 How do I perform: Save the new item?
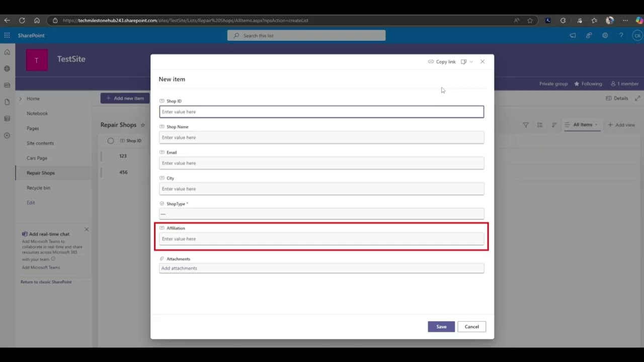pyautogui.click(x=441, y=327)
